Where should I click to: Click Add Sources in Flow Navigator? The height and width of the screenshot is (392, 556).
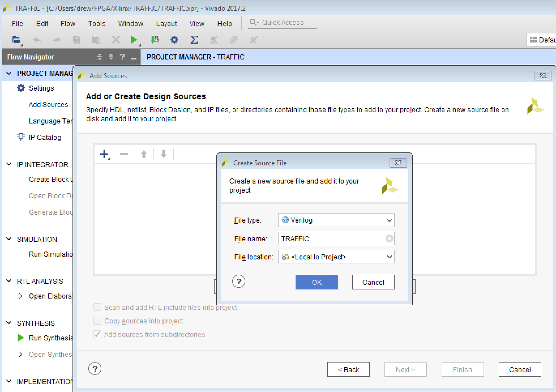(x=48, y=105)
